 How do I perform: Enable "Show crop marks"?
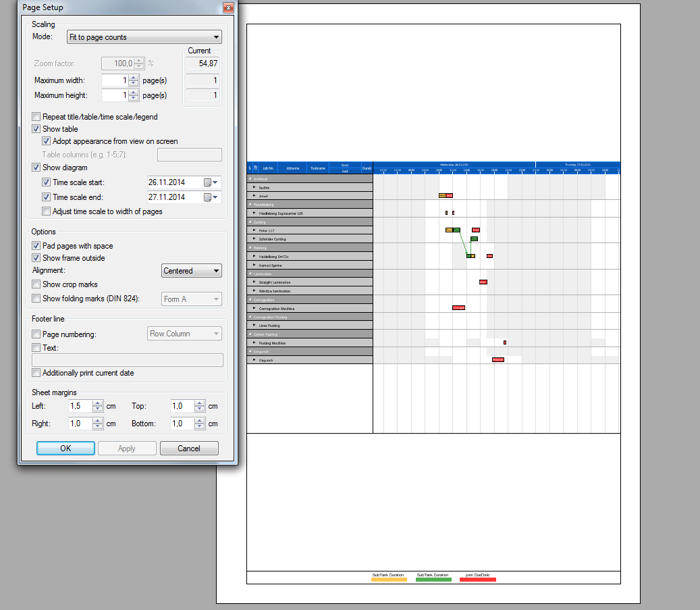pyautogui.click(x=36, y=284)
